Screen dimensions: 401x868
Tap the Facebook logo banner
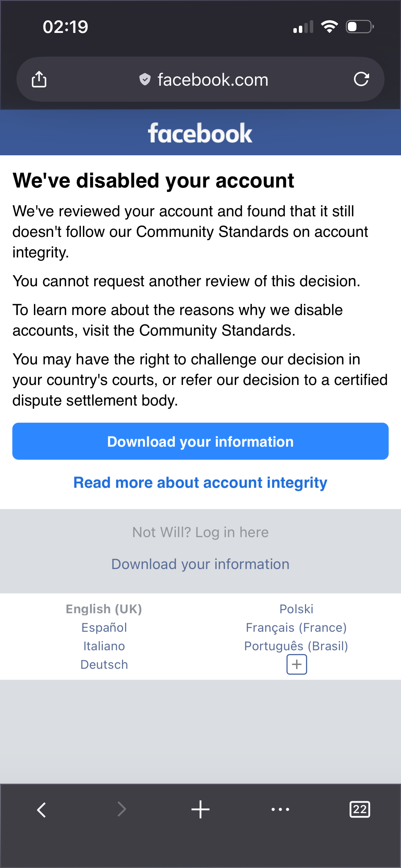200,133
